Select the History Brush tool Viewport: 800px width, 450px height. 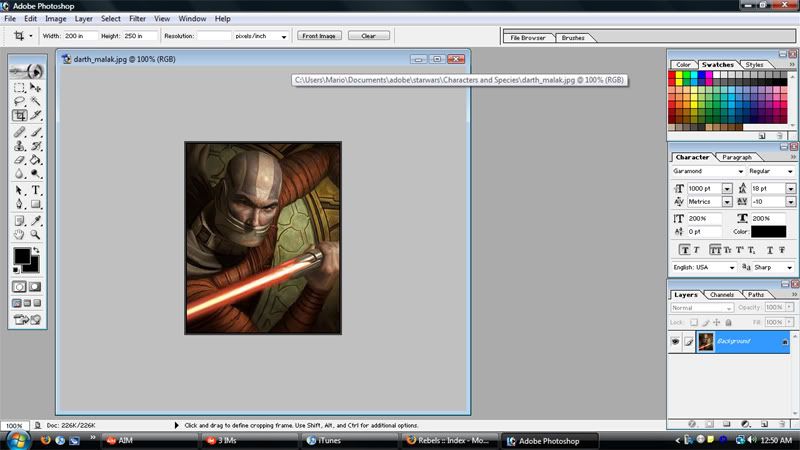tap(35, 146)
